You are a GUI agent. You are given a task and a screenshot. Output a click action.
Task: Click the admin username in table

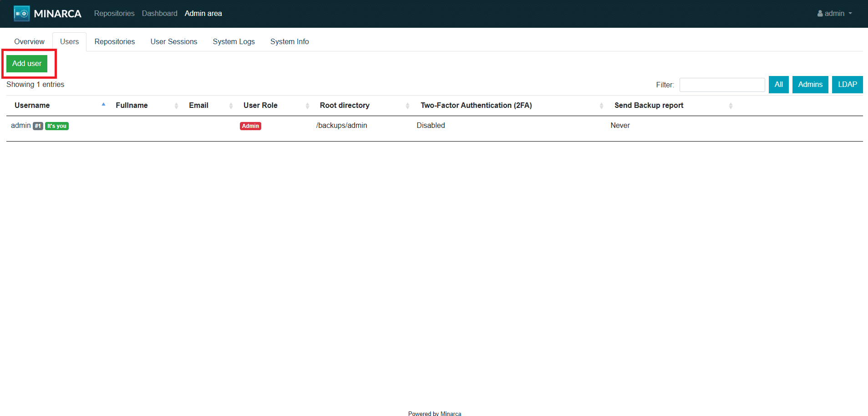click(x=21, y=126)
